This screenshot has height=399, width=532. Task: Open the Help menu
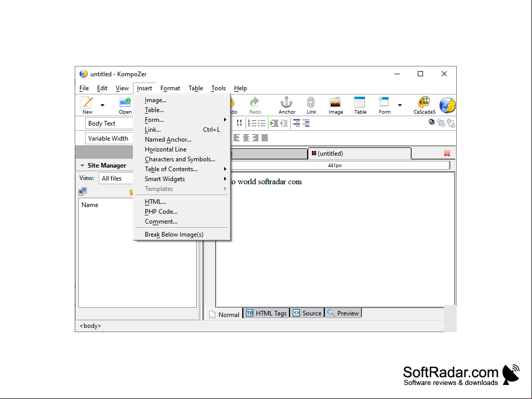(x=240, y=88)
